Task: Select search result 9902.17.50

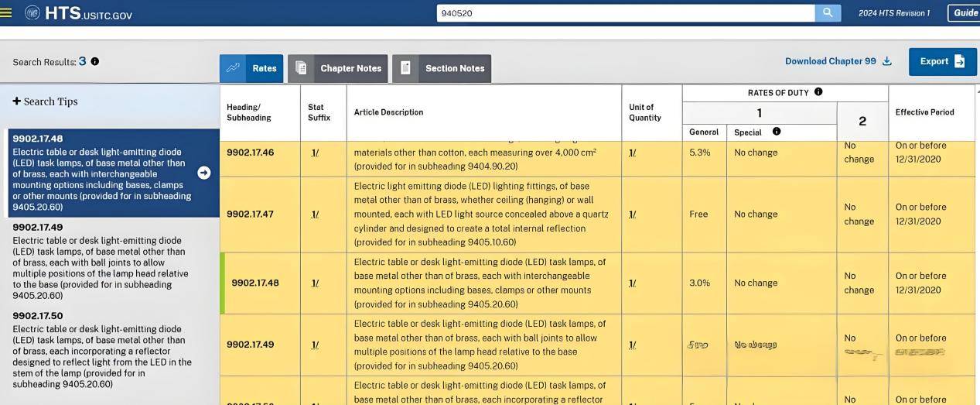Action: (x=103, y=351)
